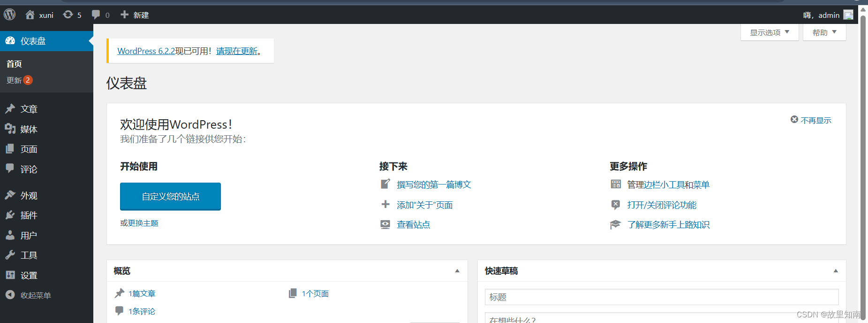
Task: Click the bubble icon next to 1条评论
Action: click(x=120, y=311)
